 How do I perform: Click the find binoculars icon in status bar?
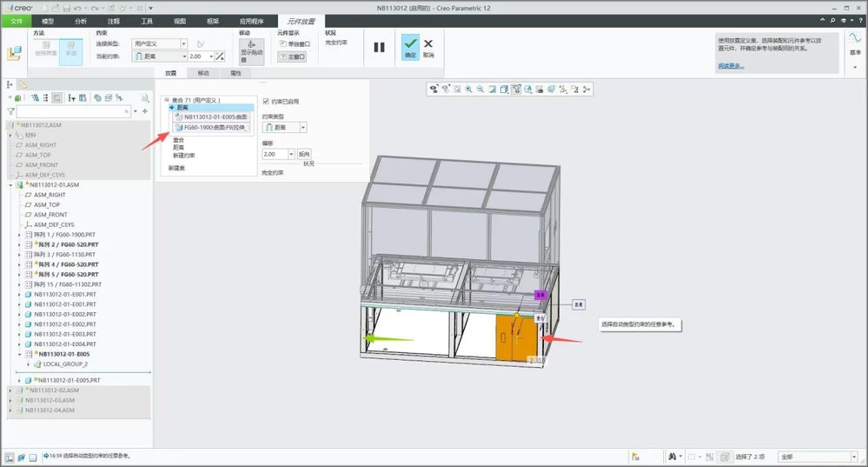672,457
